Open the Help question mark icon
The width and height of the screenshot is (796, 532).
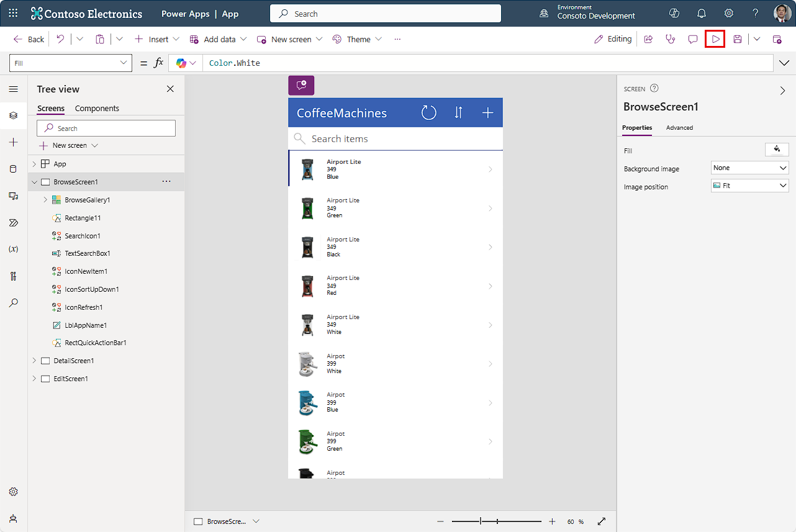click(x=756, y=13)
